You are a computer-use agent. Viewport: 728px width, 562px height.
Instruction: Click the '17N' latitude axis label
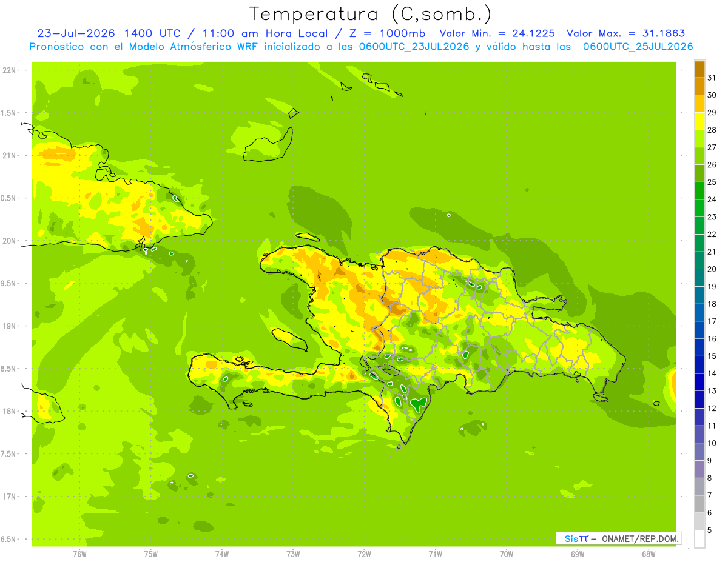pos(10,497)
